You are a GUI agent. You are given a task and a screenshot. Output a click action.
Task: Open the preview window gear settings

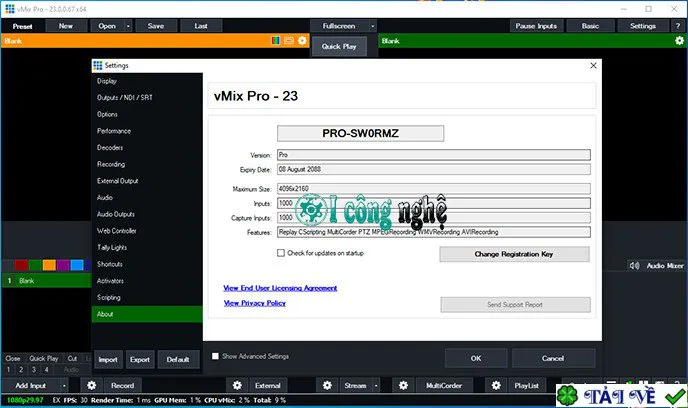tap(302, 41)
